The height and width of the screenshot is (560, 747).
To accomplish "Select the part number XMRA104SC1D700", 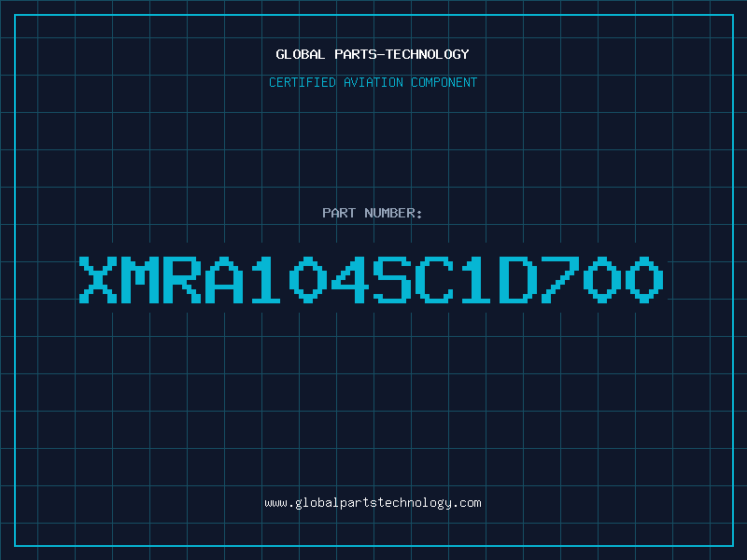I will coord(371,279).
